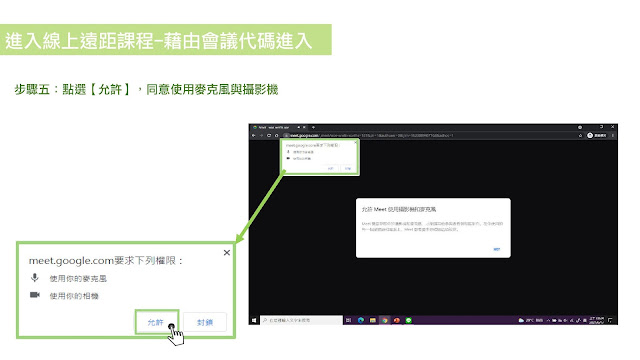Click text 使用你的相機 in enlarged callout

point(74,296)
